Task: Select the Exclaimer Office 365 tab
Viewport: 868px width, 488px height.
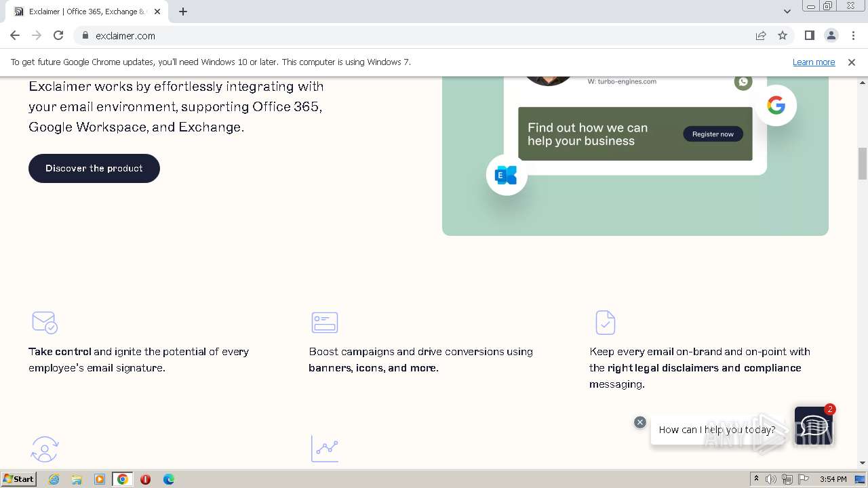Action: [86, 12]
